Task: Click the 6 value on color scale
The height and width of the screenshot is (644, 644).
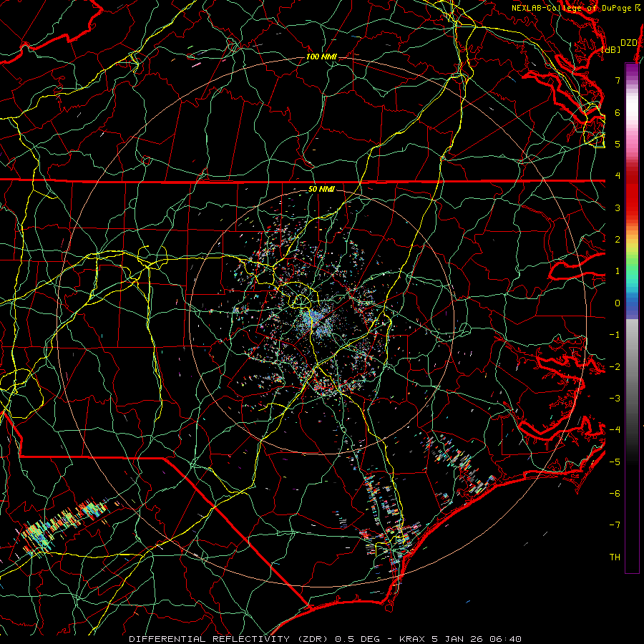Action: pos(618,112)
